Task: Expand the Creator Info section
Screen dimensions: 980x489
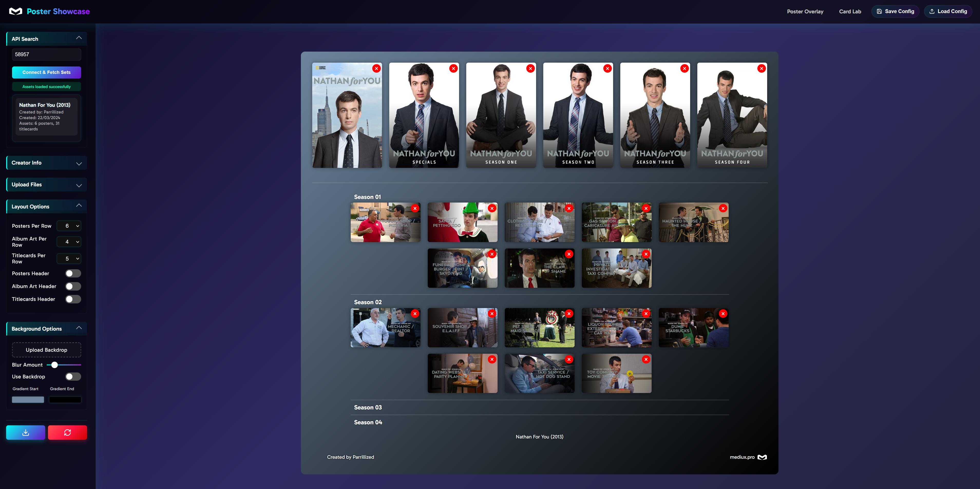Action: tap(47, 163)
